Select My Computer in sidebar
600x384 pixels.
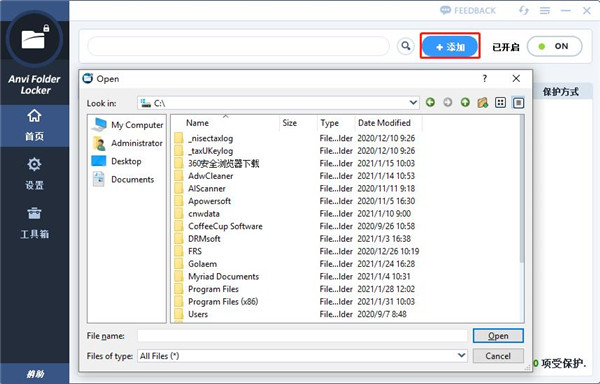pos(128,125)
